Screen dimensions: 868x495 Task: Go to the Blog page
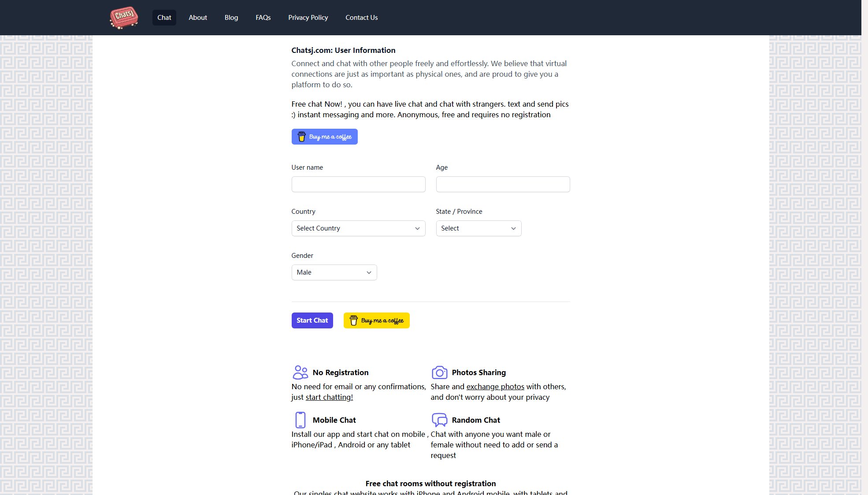click(231, 18)
